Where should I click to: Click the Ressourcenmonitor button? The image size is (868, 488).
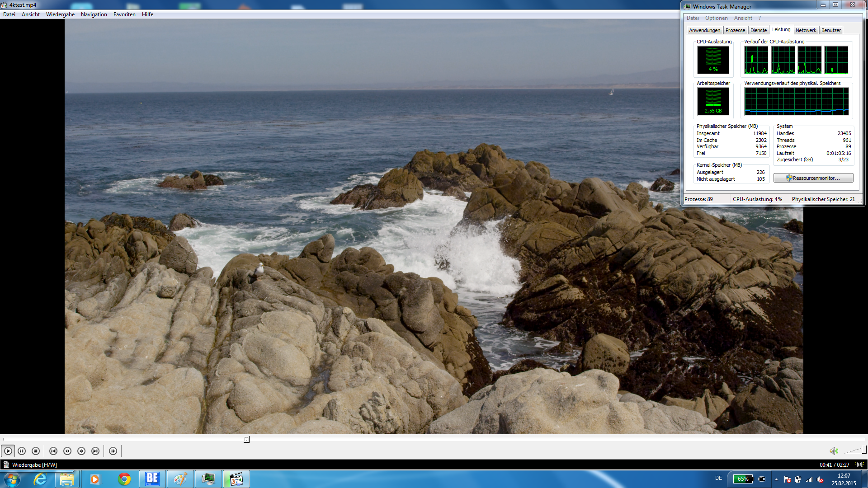[813, 178]
